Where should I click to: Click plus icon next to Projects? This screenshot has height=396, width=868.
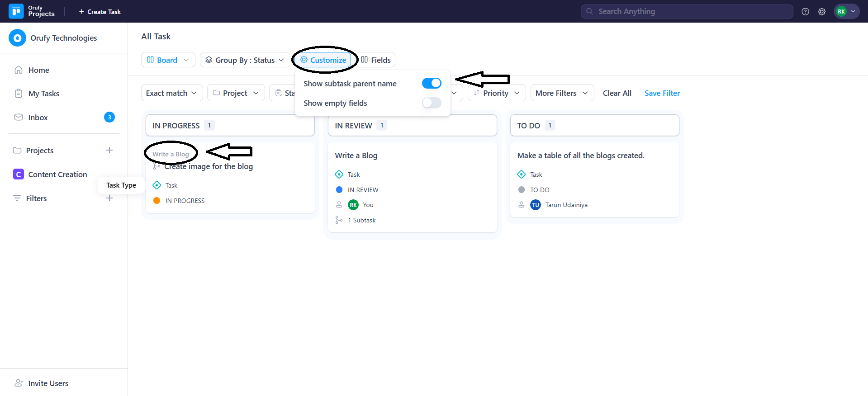109,150
